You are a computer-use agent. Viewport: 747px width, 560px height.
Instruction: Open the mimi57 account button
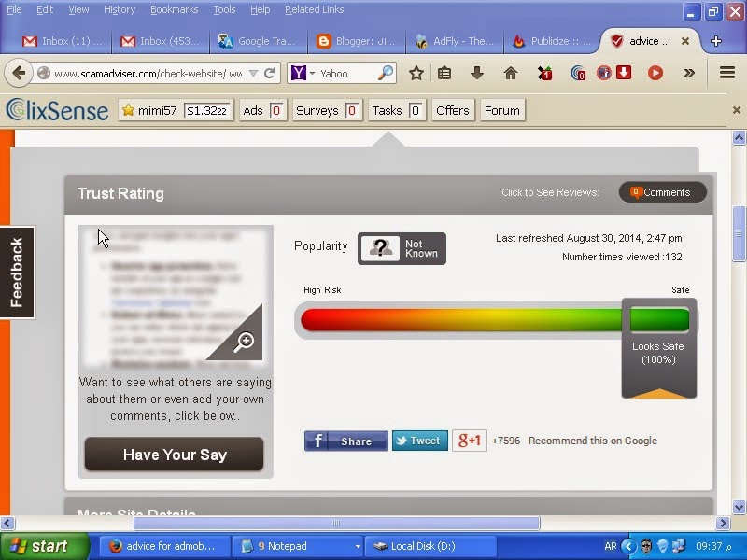coord(176,110)
